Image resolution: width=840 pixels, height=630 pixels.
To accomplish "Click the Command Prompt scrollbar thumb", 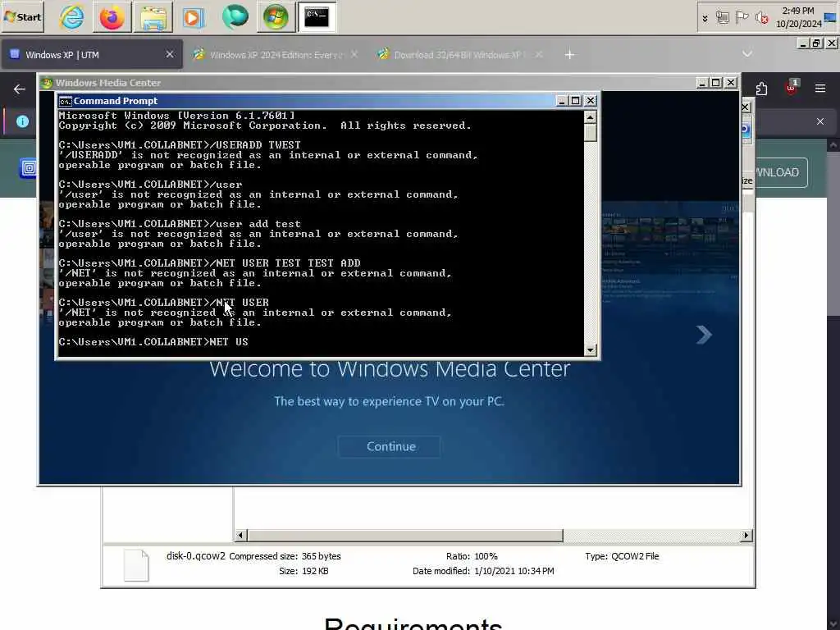I will 591,133.
